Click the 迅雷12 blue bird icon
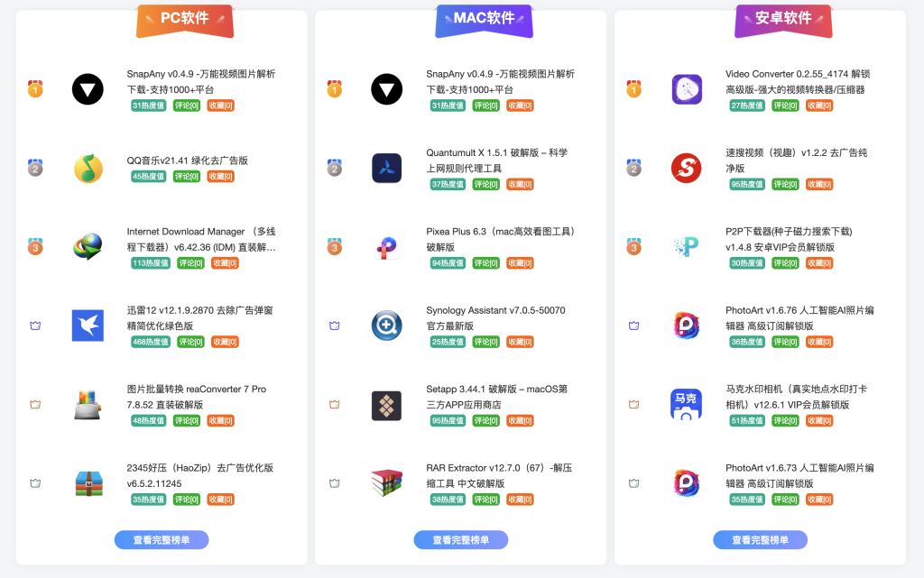924x578 pixels. click(88, 326)
